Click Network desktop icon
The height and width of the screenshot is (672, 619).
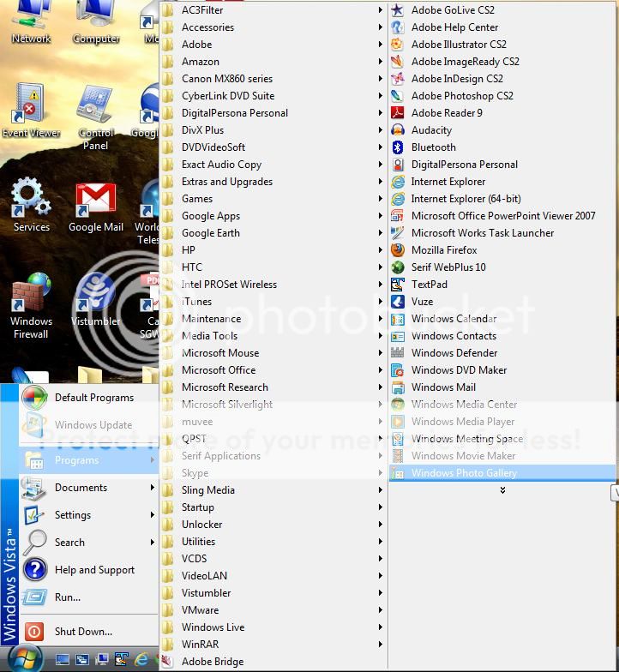(x=31, y=22)
